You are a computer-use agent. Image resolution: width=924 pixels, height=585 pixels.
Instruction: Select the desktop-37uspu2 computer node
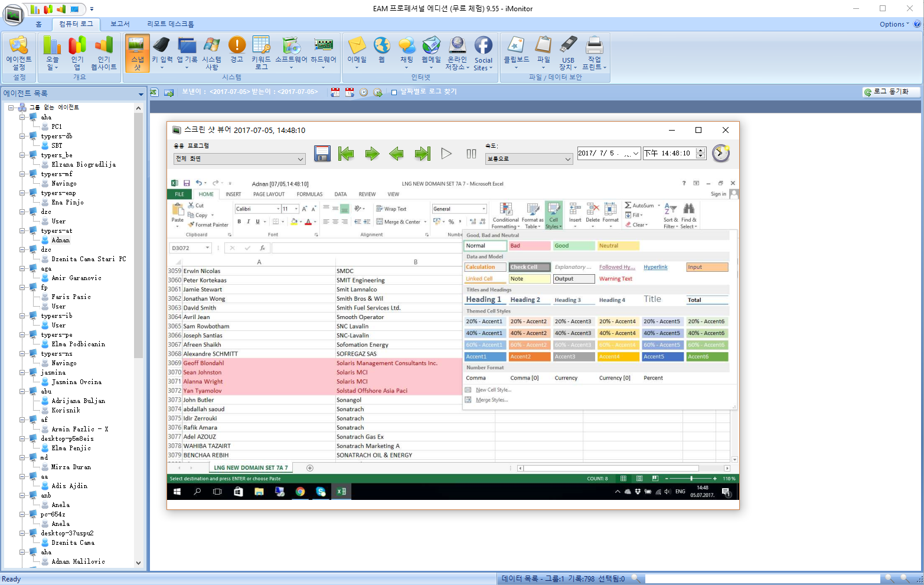[67, 533]
